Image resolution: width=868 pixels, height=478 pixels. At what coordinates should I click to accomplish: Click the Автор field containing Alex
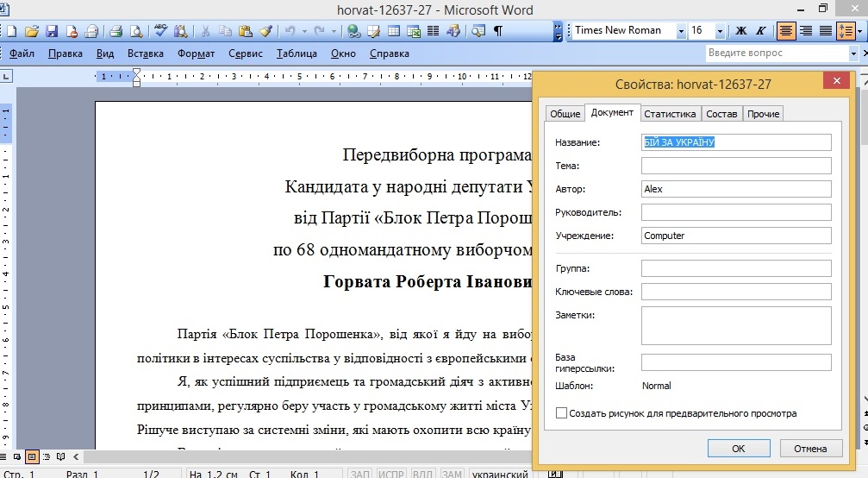coord(736,189)
